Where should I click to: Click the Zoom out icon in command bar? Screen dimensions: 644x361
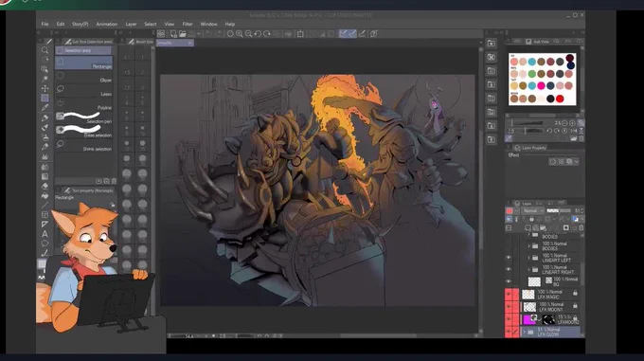tap(248, 34)
